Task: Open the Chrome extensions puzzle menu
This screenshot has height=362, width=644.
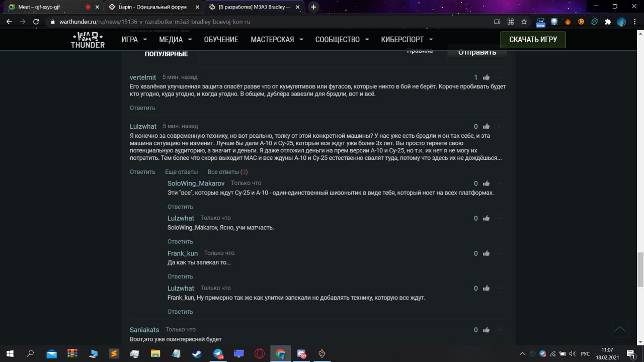Action: [x=608, y=22]
